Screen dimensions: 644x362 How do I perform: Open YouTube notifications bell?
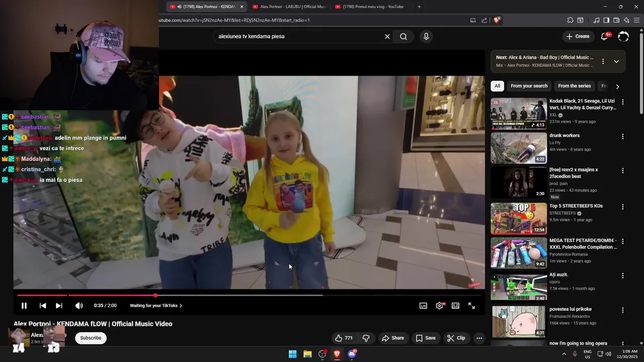coord(605,36)
